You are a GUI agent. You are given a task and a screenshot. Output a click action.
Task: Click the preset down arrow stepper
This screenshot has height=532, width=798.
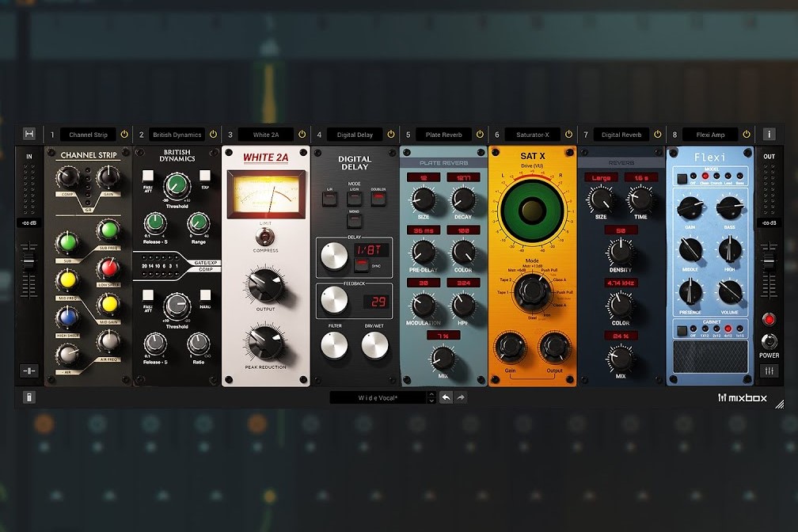431,401
